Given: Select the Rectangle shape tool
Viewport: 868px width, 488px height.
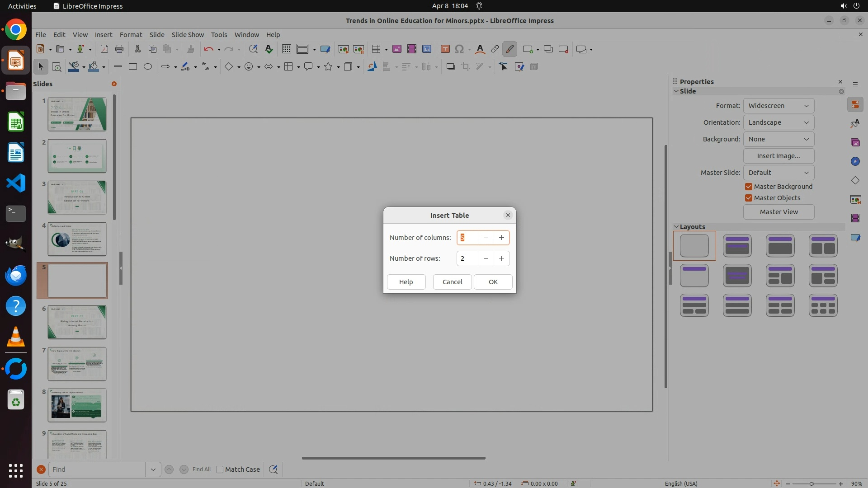Looking at the screenshot, I should [132, 67].
